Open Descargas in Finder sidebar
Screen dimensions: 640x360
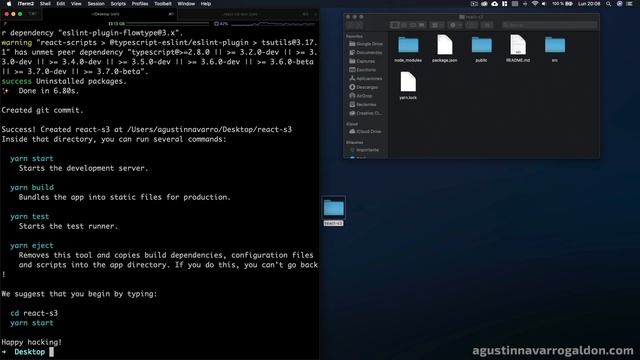(x=364, y=87)
